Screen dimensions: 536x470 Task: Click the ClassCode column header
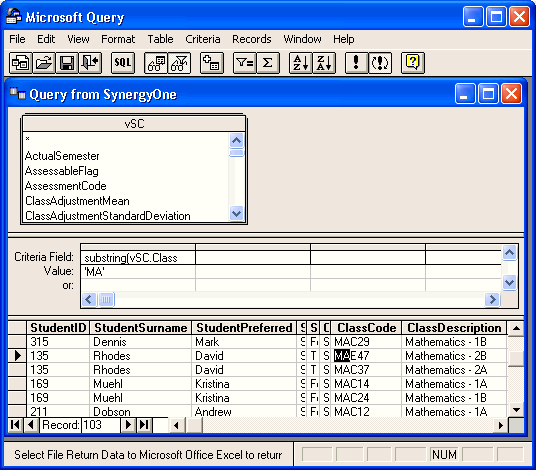coord(366,328)
